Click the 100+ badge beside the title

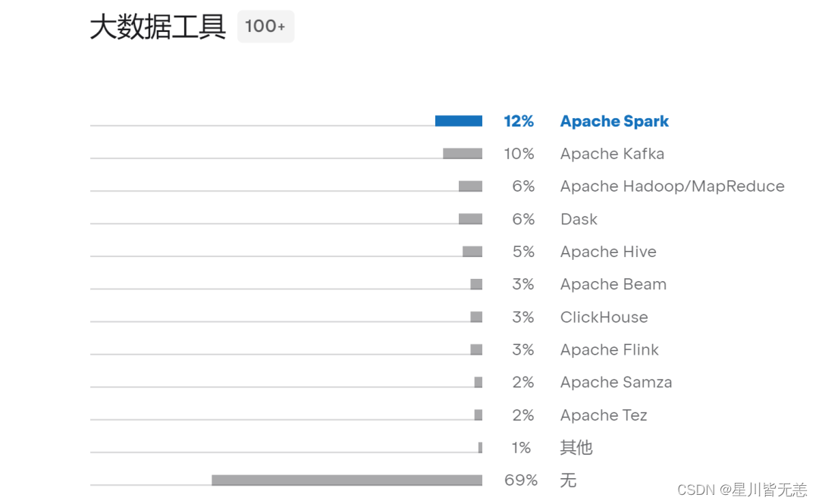(265, 27)
